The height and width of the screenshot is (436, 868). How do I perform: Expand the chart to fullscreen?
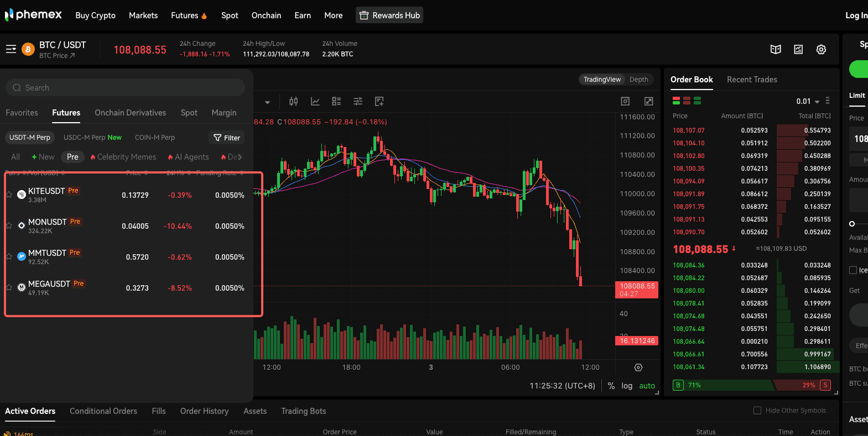pos(648,101)
